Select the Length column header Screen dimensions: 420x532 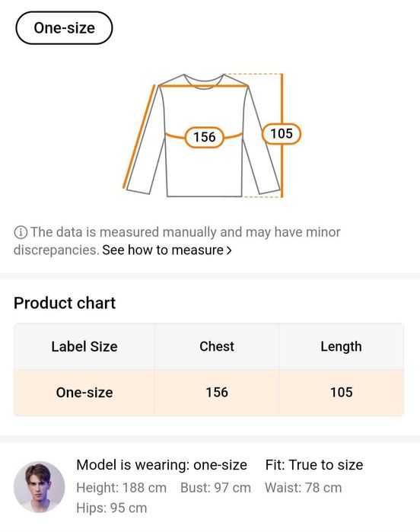point(342,346)
